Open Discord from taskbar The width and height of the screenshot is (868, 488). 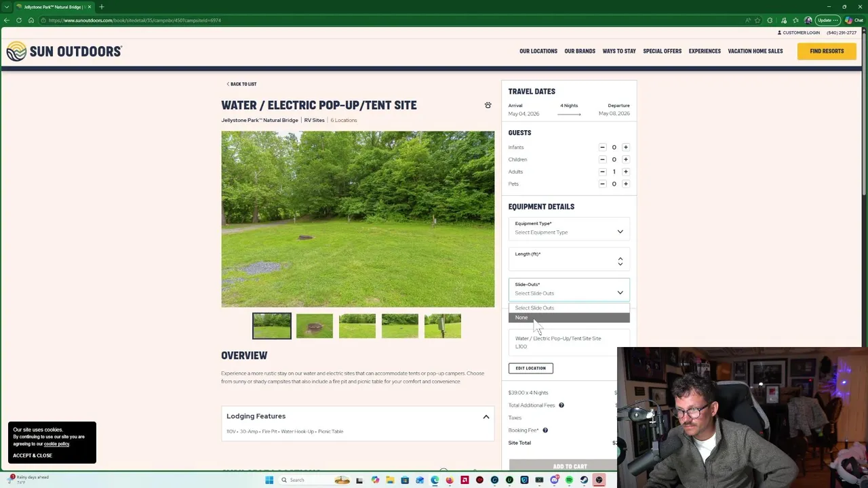click(554, 480)
